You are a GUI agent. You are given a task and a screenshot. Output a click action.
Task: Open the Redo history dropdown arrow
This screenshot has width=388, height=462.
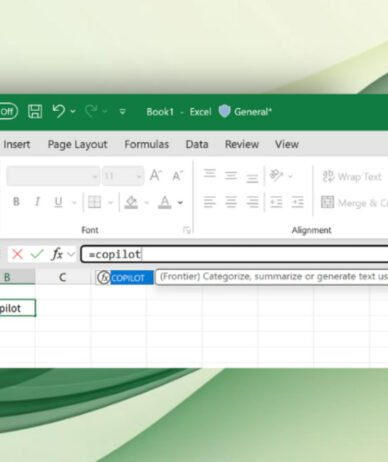tap(104, 111)
